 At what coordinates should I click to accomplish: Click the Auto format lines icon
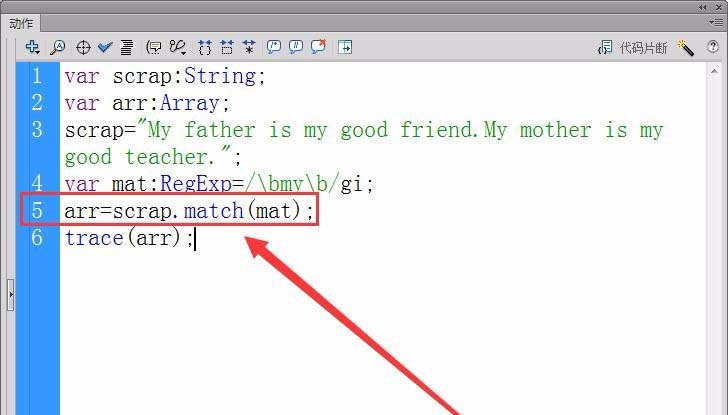tap(127, 47)
